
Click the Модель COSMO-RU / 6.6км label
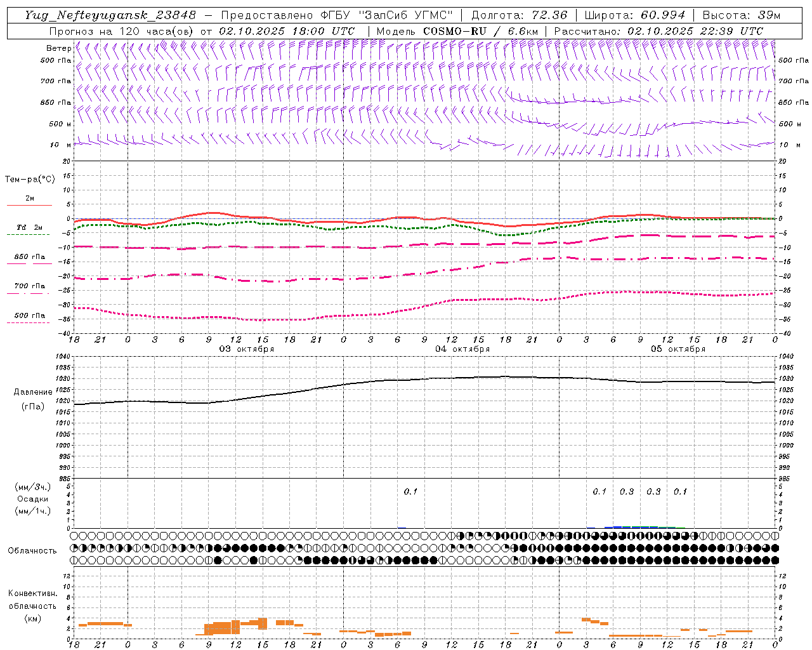pos(457,31)
